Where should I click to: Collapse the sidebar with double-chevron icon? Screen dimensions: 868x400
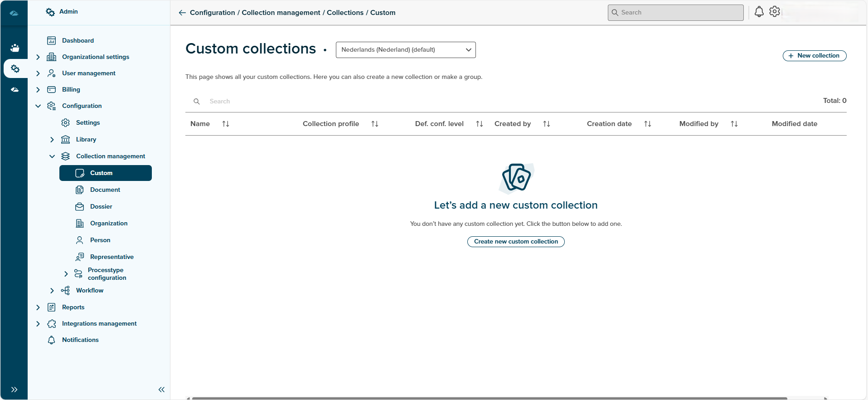(x=161, y=390)
